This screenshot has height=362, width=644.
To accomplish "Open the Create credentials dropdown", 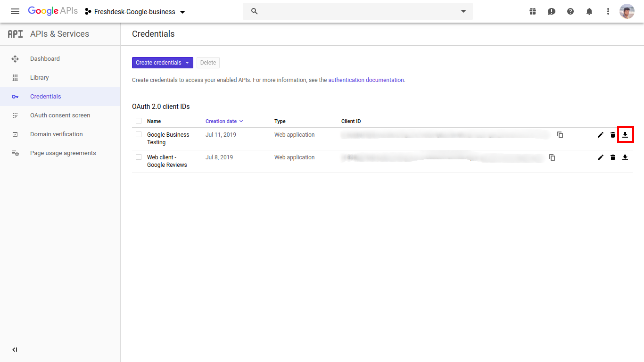I will click(x=163, y=63).
